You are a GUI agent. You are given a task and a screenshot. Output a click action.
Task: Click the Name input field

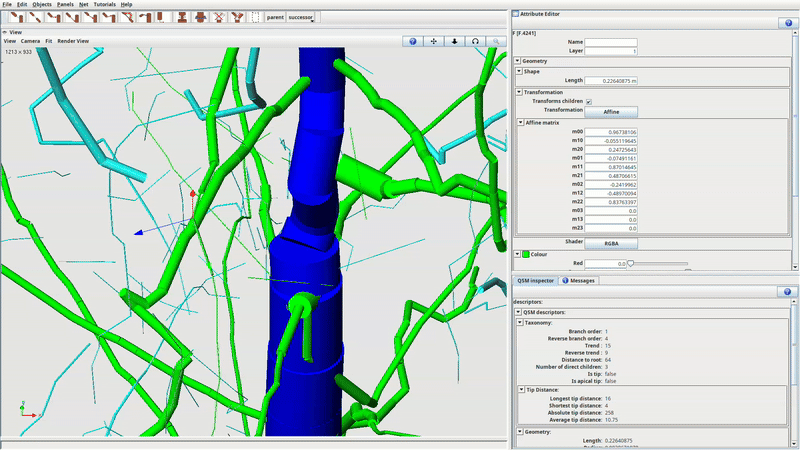coord(611,42)
